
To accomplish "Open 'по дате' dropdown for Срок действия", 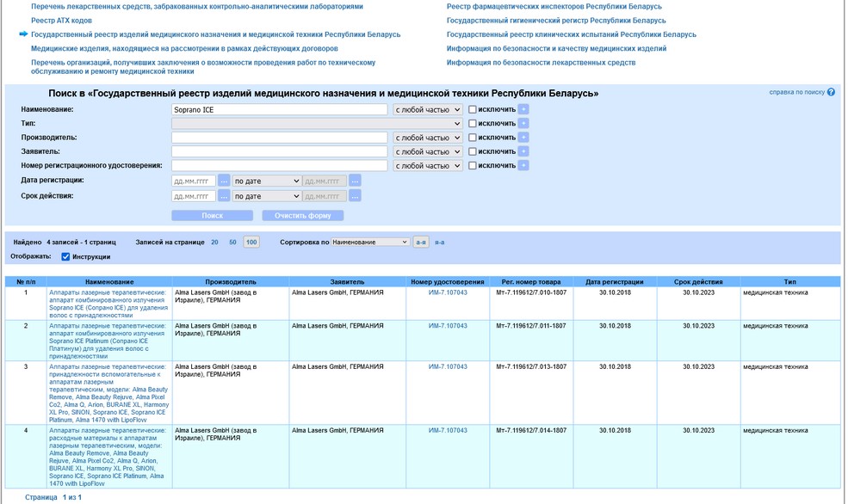I will [267, 196].
